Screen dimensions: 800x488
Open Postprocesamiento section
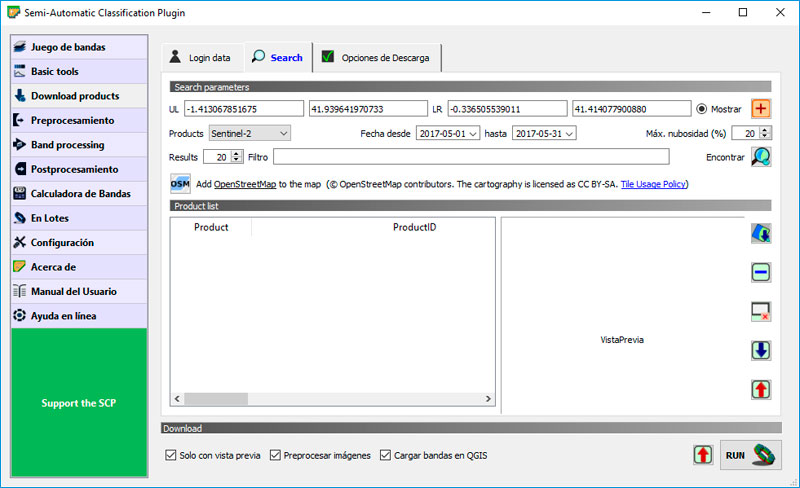tap(79, 169)
